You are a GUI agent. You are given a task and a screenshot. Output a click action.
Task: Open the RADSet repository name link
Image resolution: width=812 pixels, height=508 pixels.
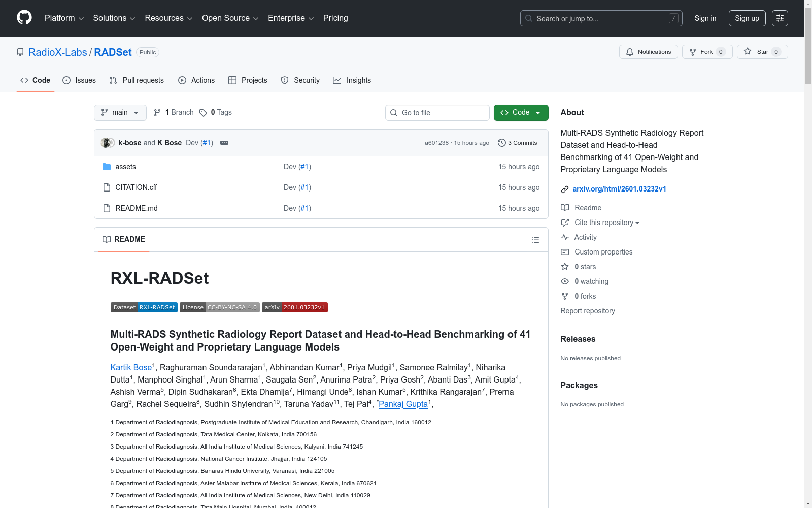[113, 52]
